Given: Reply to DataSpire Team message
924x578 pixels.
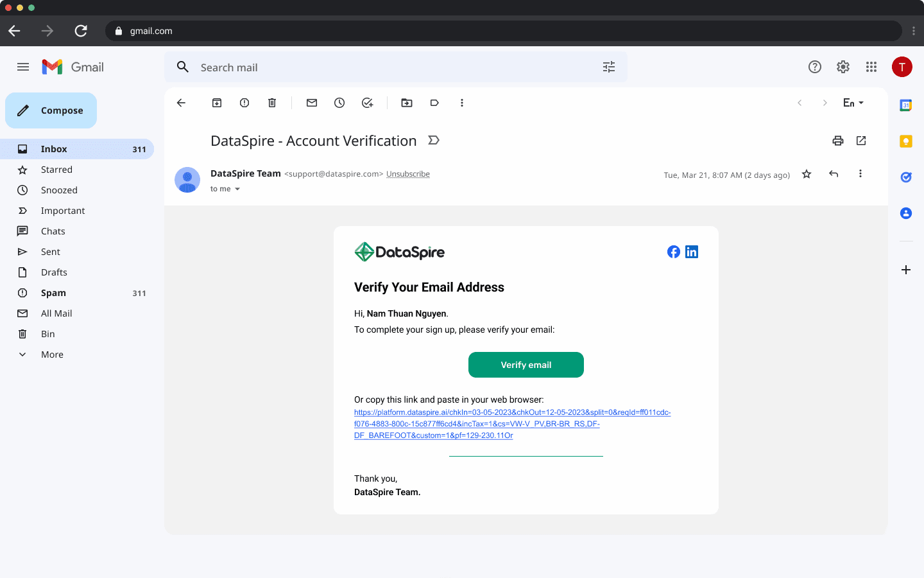Looking at the screenshot, I should click(834, 174).
